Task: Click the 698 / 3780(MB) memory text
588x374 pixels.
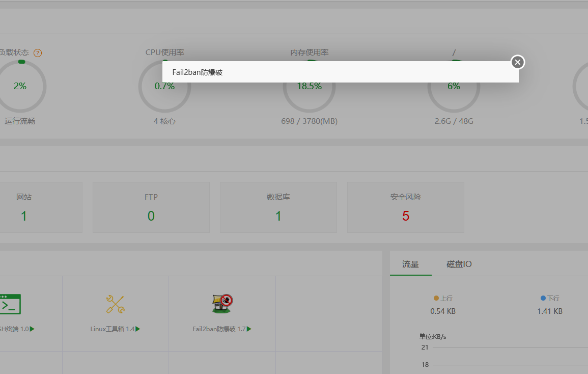Action: pyautogui.click(x=310, y=121)
